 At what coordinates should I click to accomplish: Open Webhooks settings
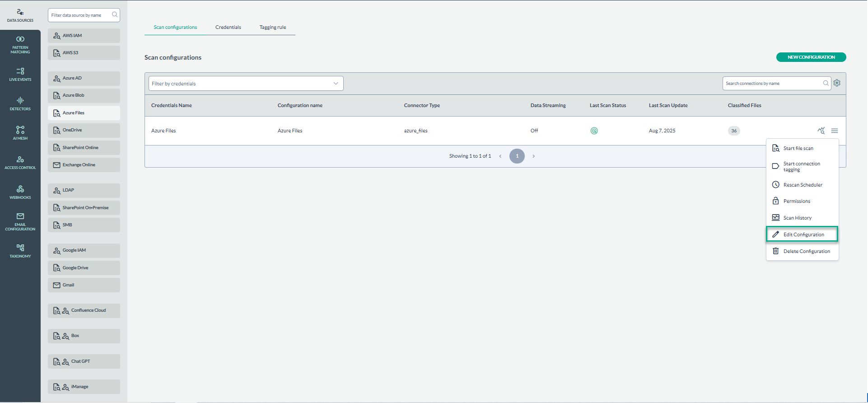click(20, 192)
